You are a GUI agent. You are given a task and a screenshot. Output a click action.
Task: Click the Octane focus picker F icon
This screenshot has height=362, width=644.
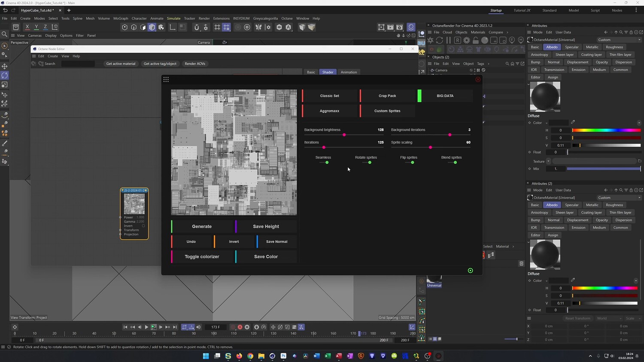coord(512,40)
